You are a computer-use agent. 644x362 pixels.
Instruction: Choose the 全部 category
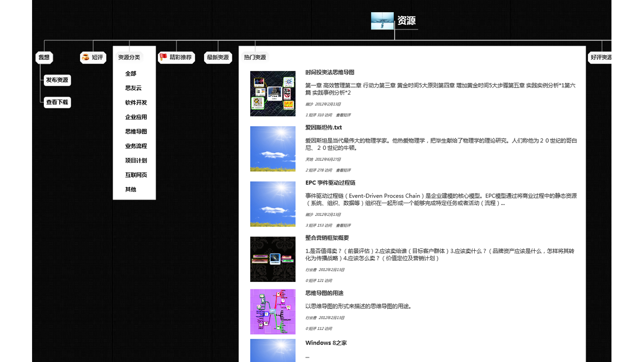pyautogui.click(x=131, y=74)
